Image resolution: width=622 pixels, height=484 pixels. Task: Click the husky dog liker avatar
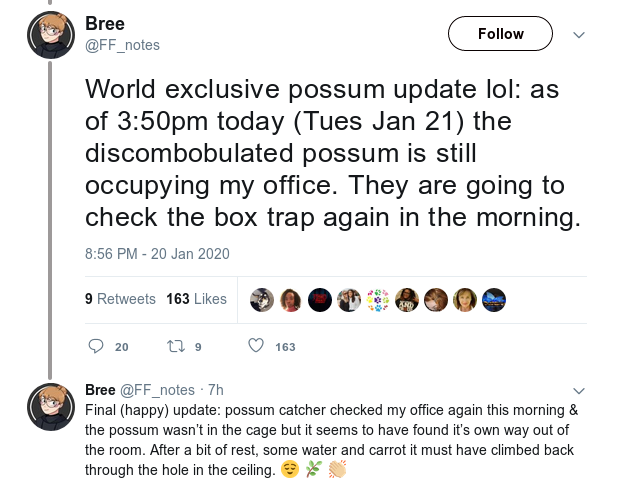pyautogui.click(x=262, y=299)
